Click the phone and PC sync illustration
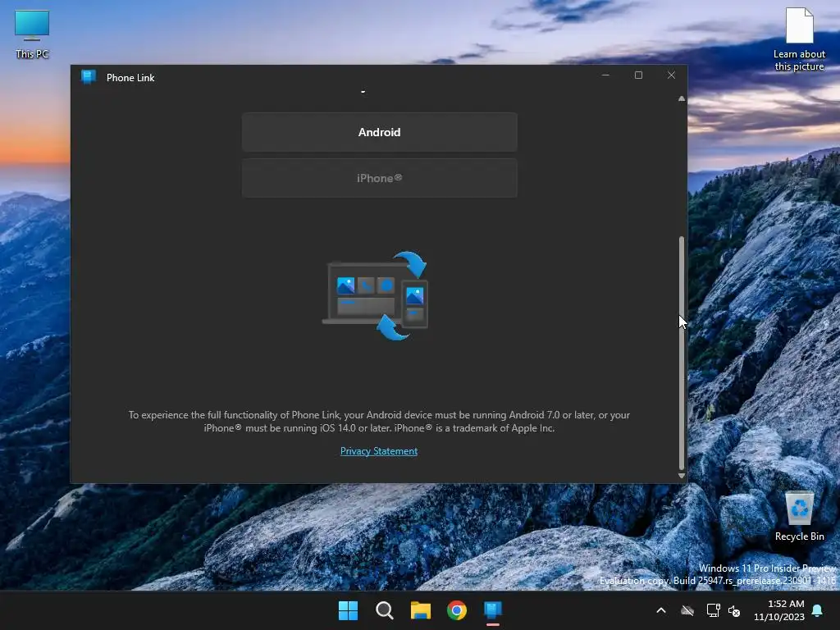Image resolution: width=840 pixels, height=630 pixels. tap(376, 295)
